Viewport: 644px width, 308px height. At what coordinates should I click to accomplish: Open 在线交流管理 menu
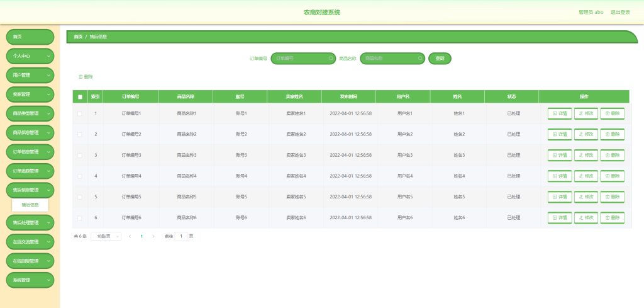(30, 242)
